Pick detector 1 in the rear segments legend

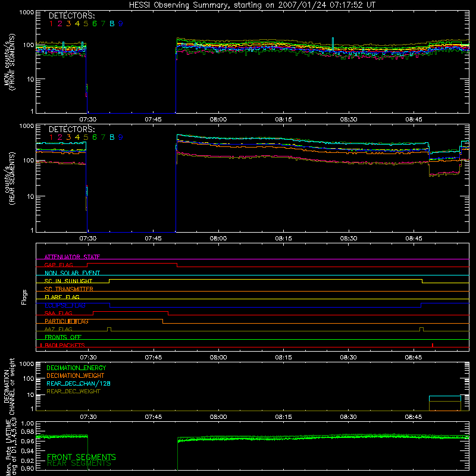click(51, 137)
